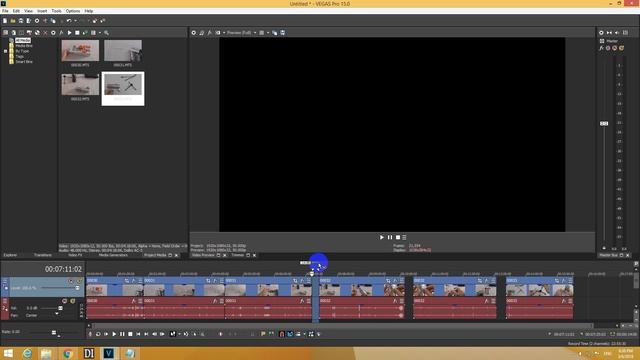
Task: Toggle Lock Envelopes to Events icon
Action: (311, 334)
